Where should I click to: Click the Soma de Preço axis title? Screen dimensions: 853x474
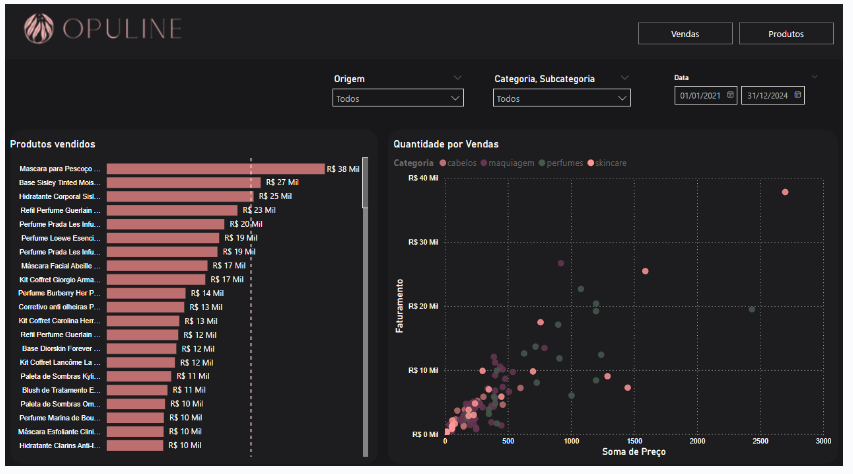coord(634,452)
